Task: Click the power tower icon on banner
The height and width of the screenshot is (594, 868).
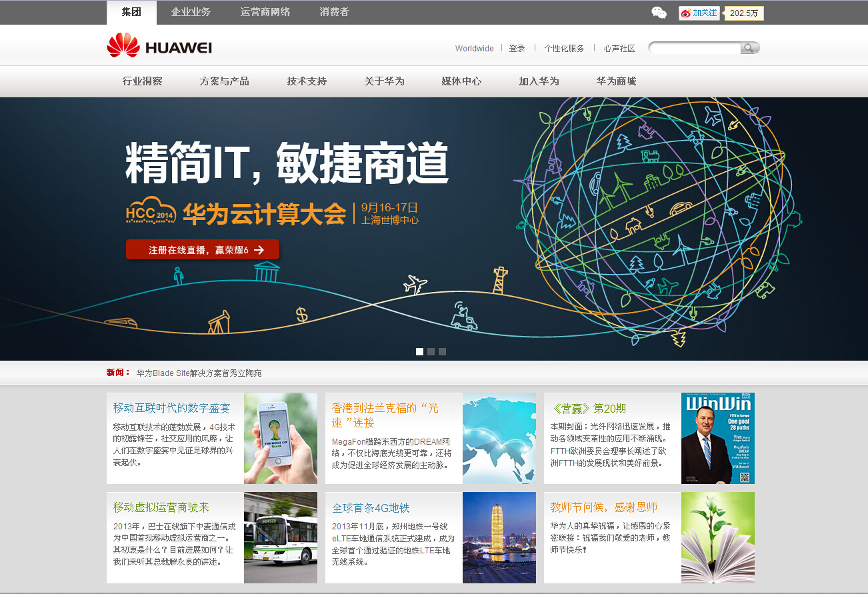Action: click(500, 280)
